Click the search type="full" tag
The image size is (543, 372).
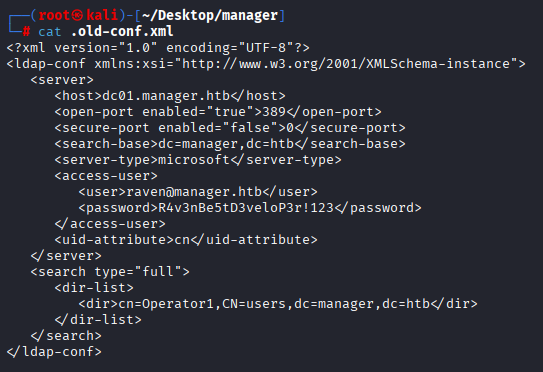(110, 272)
